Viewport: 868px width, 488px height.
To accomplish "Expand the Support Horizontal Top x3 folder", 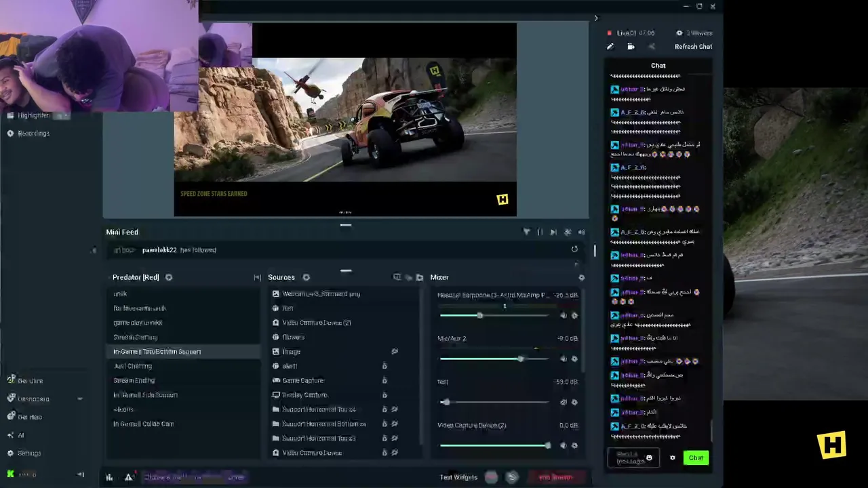I will (x=276, y=438).
